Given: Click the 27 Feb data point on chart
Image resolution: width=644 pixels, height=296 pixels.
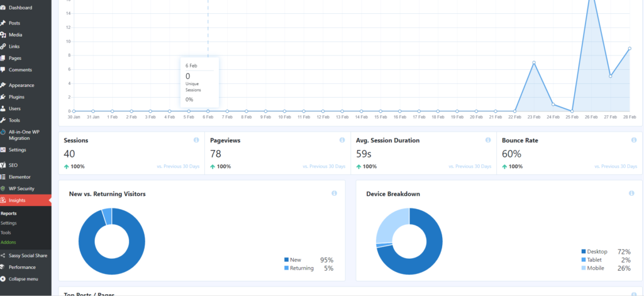Looking at the screenshot, I should (610, 76).
